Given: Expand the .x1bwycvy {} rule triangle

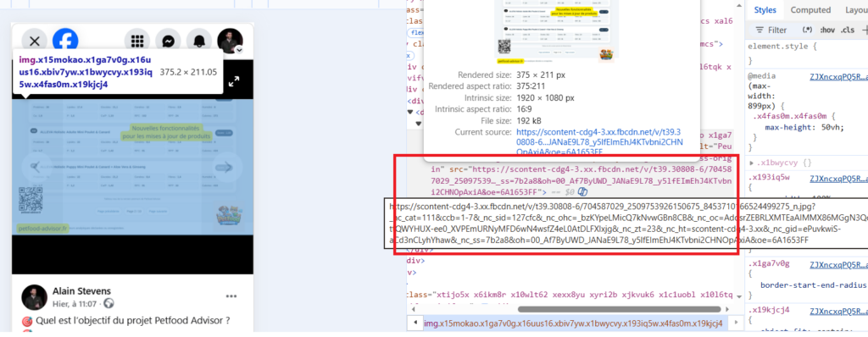Looking at the screenshot, I should coord(751,163).
